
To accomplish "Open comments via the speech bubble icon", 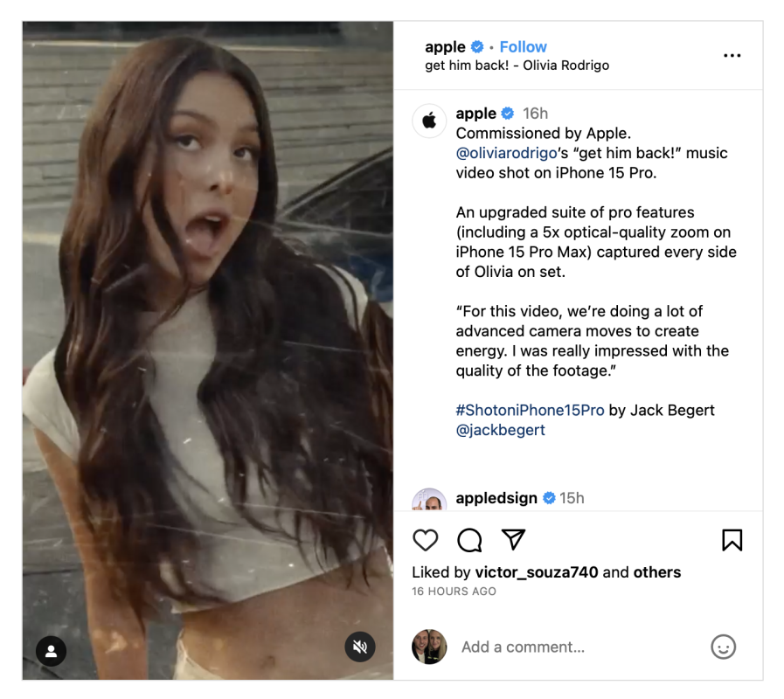I will click(469, 540).
